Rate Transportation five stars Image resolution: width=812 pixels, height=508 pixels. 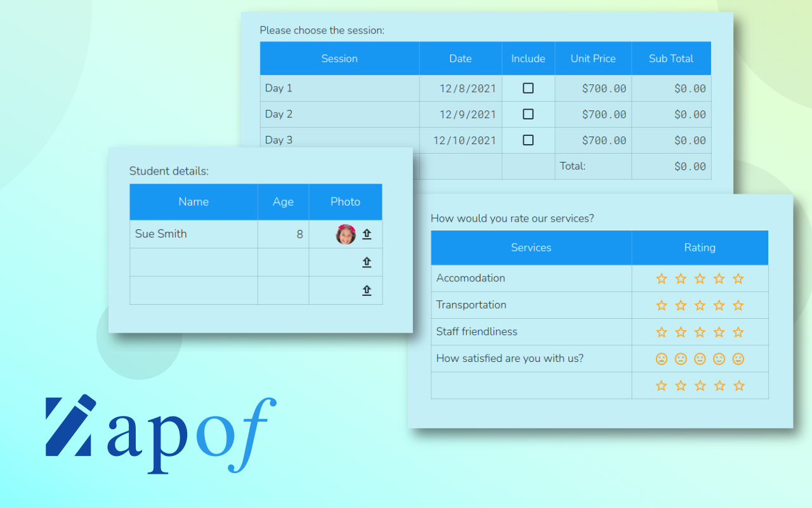coord(738,305)
